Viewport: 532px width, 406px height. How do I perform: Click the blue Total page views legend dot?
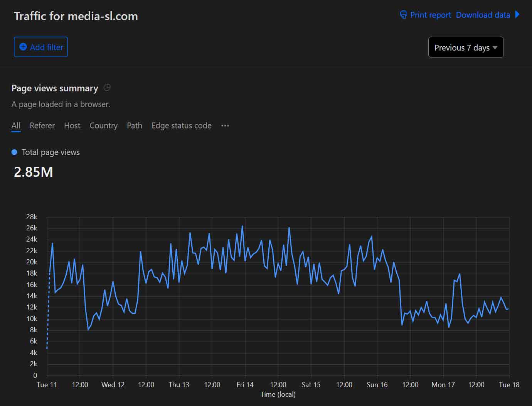coord(14,152)
